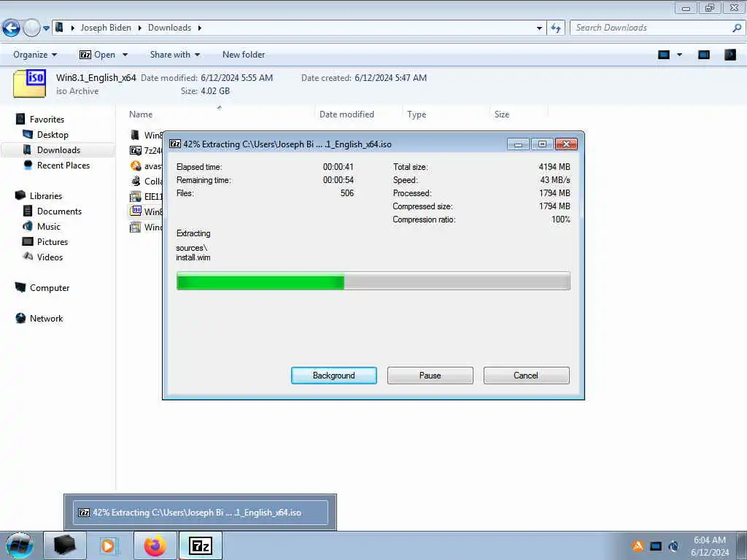Click the 7-Zip taskbar button

tap(200, 545)
